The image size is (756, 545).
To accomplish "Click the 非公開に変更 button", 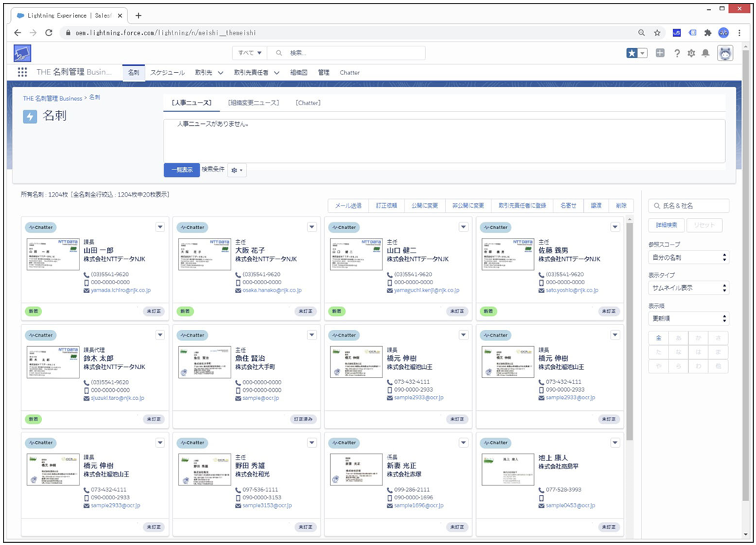I will coord(468,205).
